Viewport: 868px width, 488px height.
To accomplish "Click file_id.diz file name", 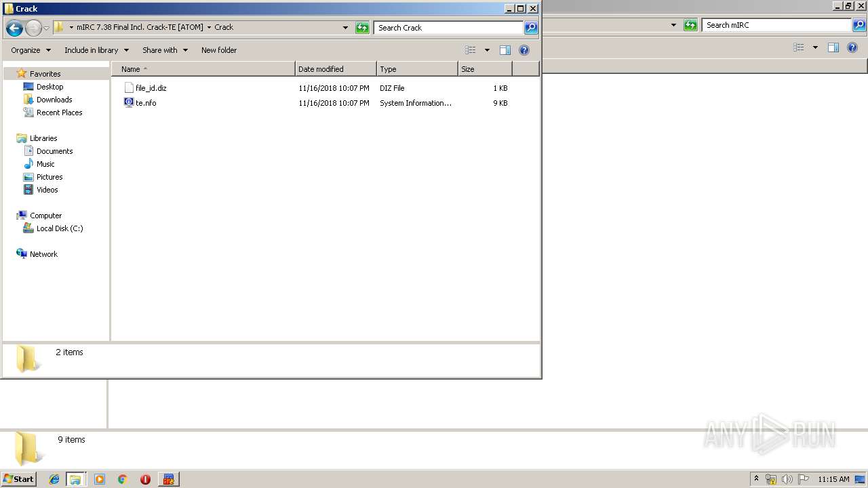I will [x=151, y=88].
